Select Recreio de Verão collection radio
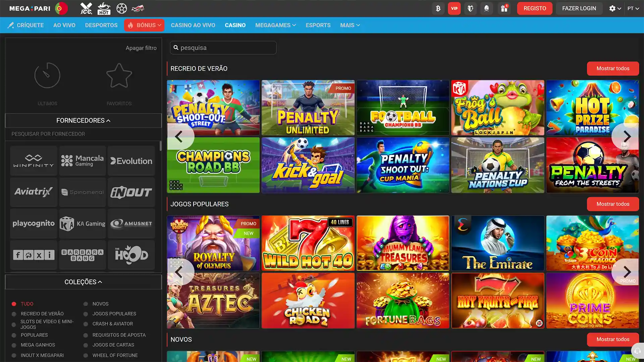The image size is (644, 362). click(x=14, y=314)
